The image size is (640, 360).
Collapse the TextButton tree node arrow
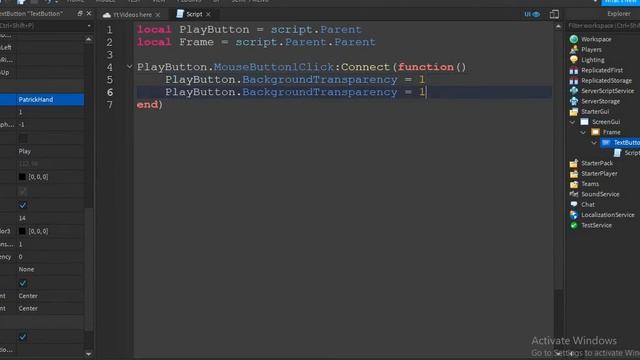point(594,142)
